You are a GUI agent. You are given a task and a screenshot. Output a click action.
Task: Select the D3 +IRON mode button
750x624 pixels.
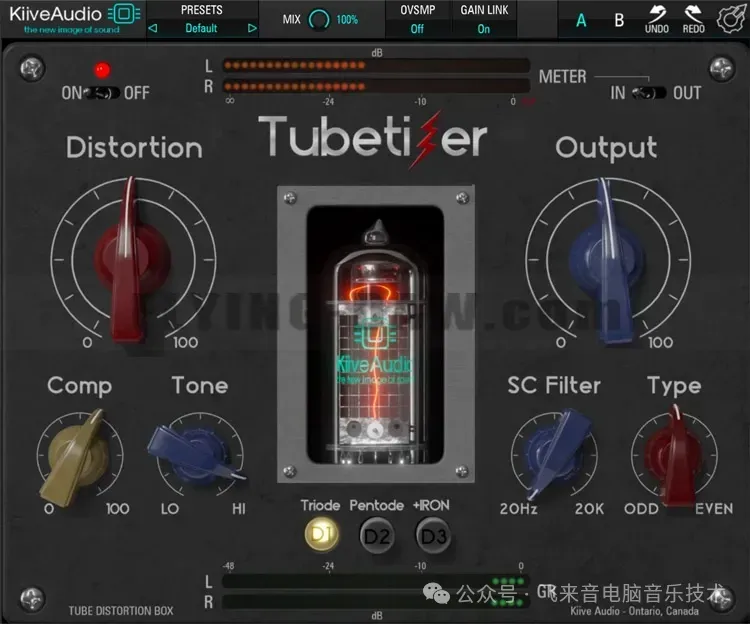433,536
